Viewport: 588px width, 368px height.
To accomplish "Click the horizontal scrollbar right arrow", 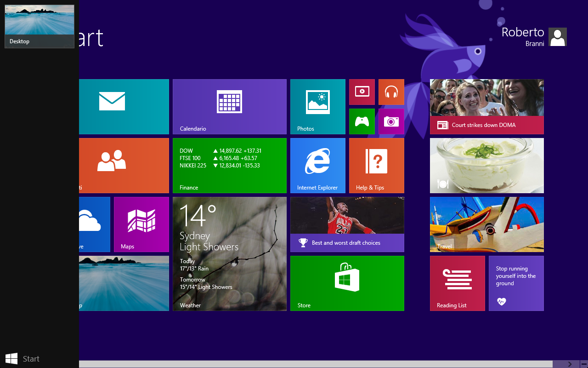I will point(570,364).
